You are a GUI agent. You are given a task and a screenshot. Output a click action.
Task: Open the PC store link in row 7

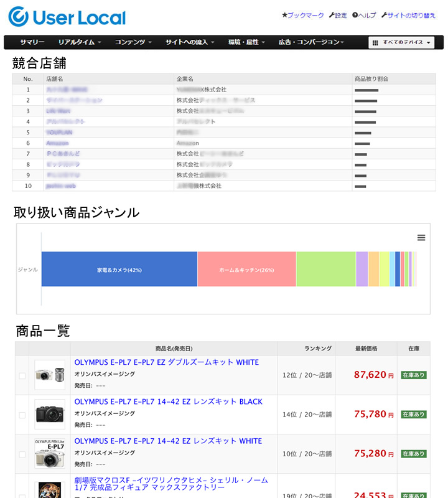63,154
